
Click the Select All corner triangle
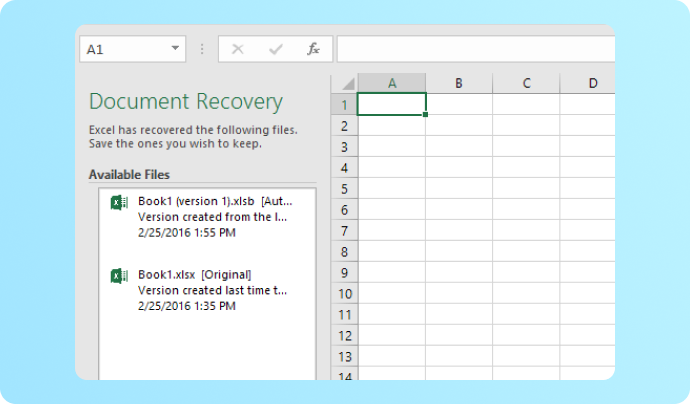tap(348, 84)
